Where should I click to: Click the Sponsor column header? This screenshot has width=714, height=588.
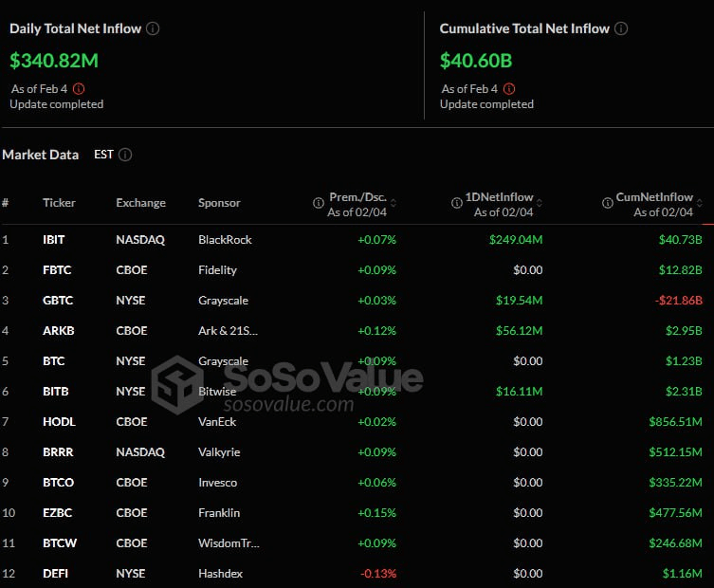219,203
